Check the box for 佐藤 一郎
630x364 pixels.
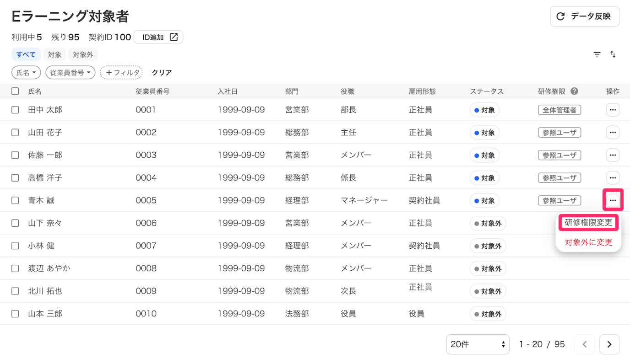click(x=16, y=155)
